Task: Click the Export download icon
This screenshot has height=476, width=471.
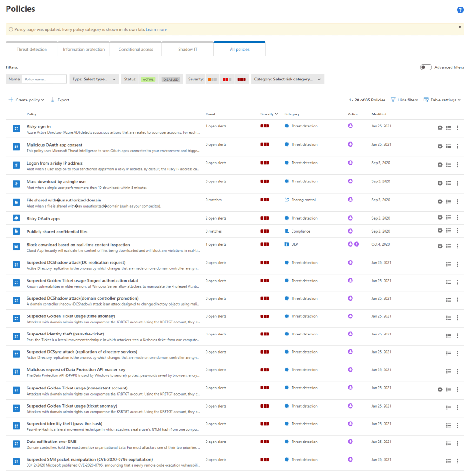Action: coord(53,100)
